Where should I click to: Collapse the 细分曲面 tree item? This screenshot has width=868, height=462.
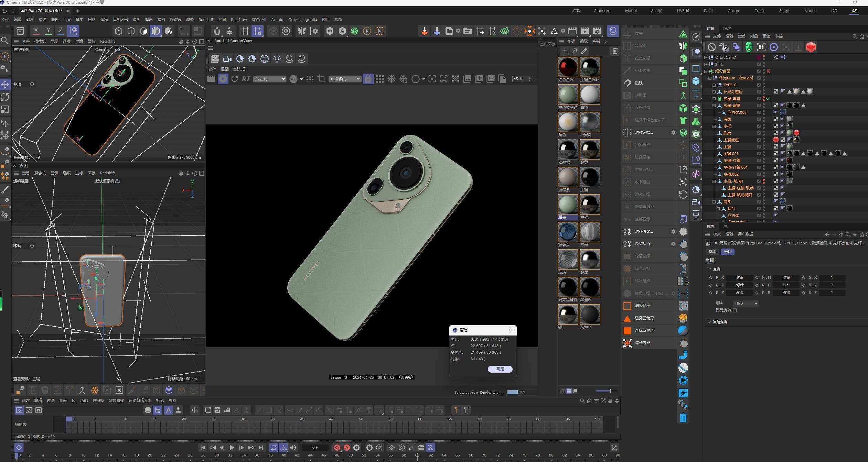[x=706, y=71]
